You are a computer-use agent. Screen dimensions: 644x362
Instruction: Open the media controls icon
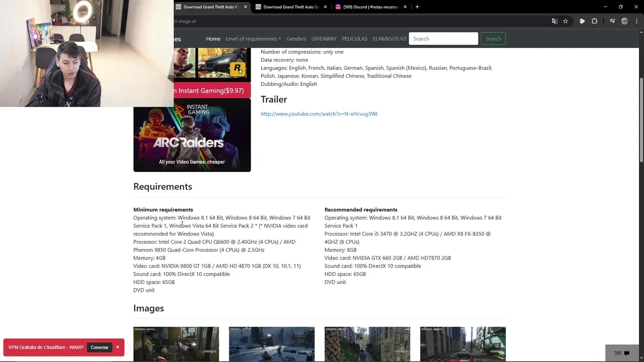[x=612, y=21]
